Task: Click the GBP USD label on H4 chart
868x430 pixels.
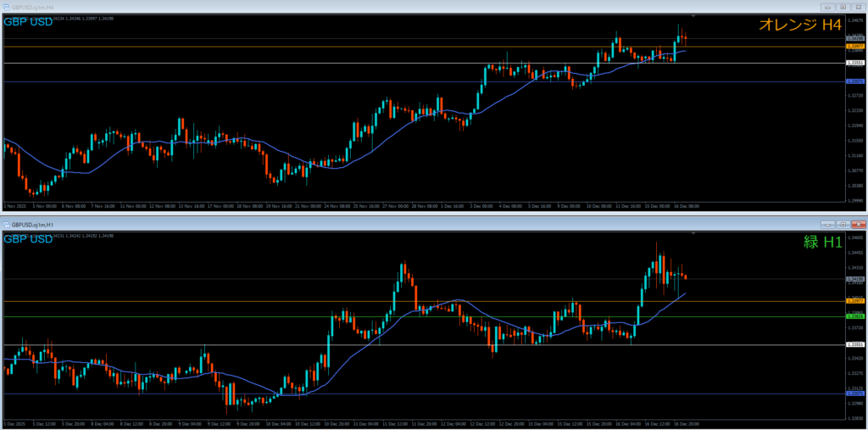Action: coord(29,22)
